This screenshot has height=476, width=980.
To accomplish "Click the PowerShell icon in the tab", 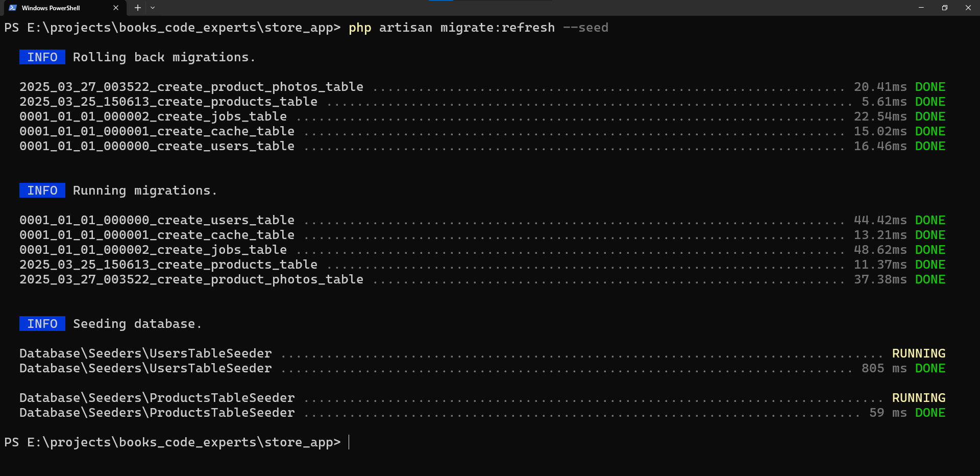I will click(13, 8).
